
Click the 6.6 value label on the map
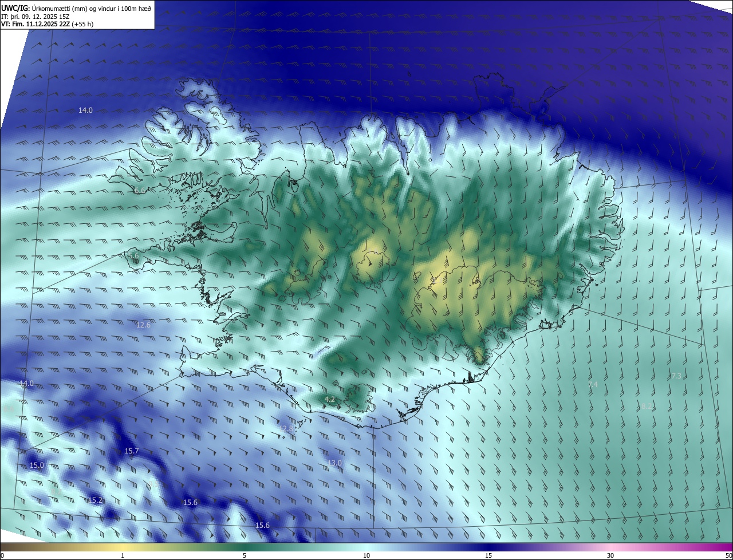[140, 190]
